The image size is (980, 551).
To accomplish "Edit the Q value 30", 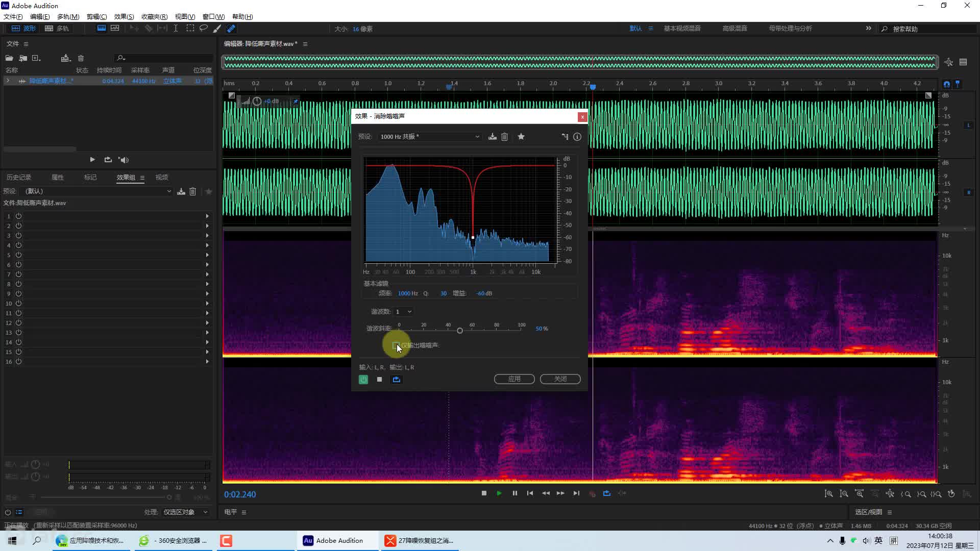I will 444,293.
